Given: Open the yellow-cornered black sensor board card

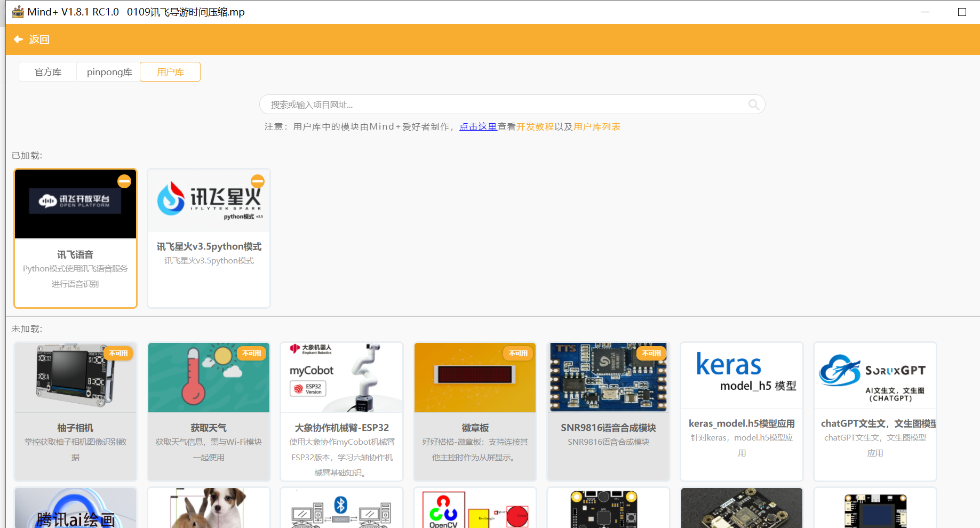Looking at the screenshot, I should (608, 508).
